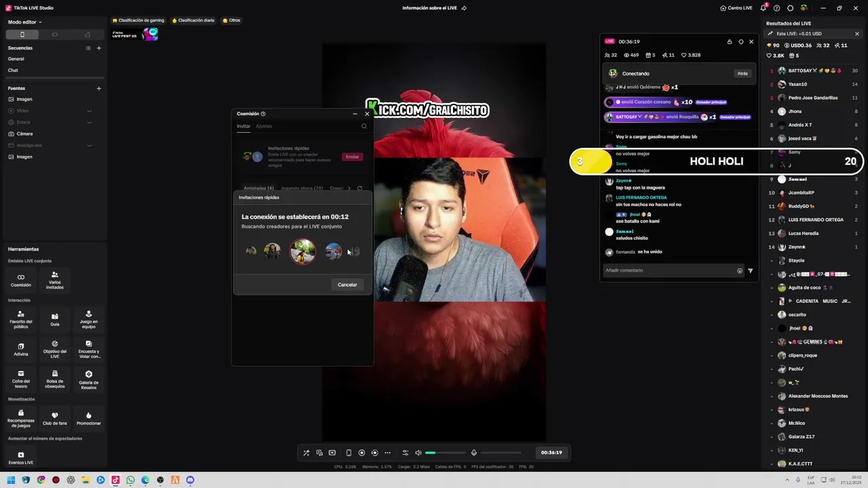Open Galería de Regalos tool
The image size is (868, 488).
pos(88,380)
